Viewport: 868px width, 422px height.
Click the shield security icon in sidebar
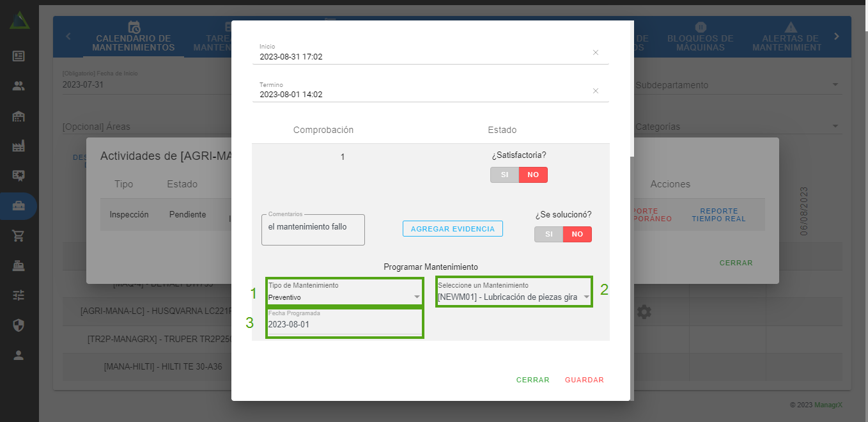[19, 325]
